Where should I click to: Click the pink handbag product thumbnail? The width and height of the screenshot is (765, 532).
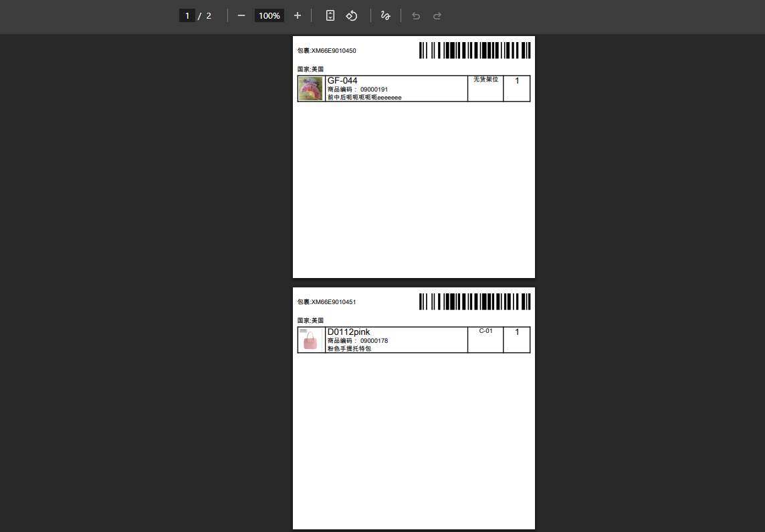pyautogui.click(x=311, y=340)
